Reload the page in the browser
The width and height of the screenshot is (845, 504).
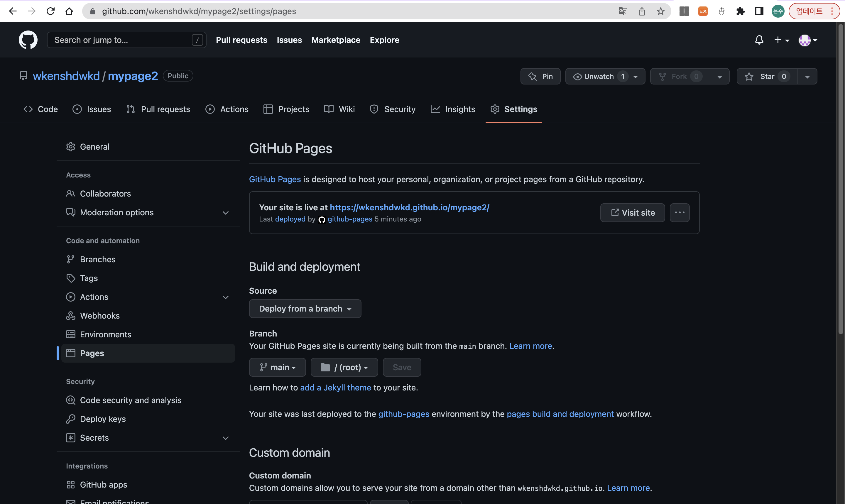(50, 11)
